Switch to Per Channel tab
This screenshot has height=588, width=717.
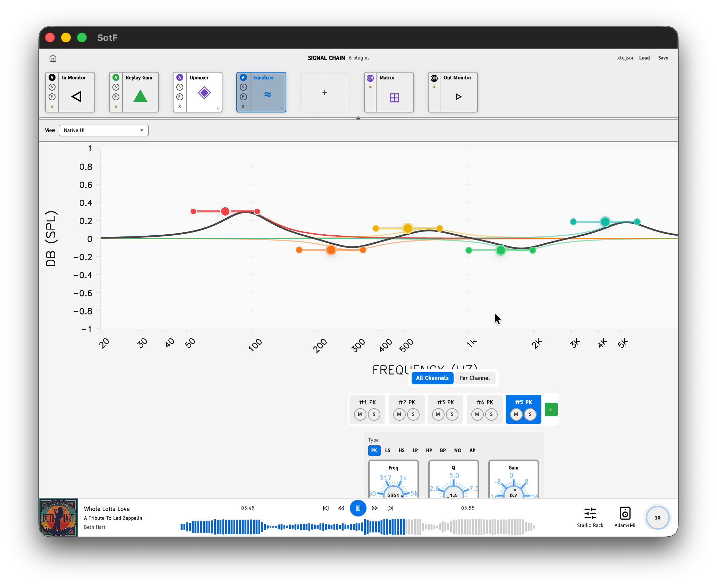[x=475, y=378]
